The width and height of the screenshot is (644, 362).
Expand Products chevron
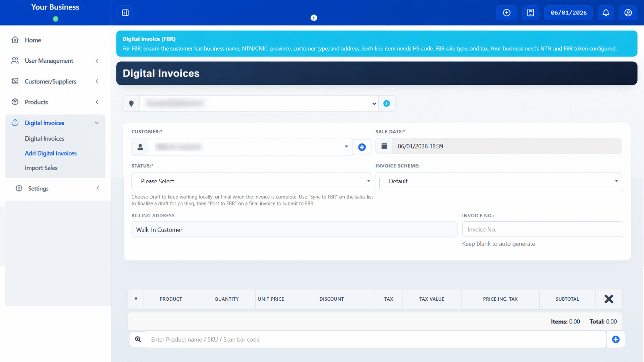pyautogui.click(x=97, y=102)
